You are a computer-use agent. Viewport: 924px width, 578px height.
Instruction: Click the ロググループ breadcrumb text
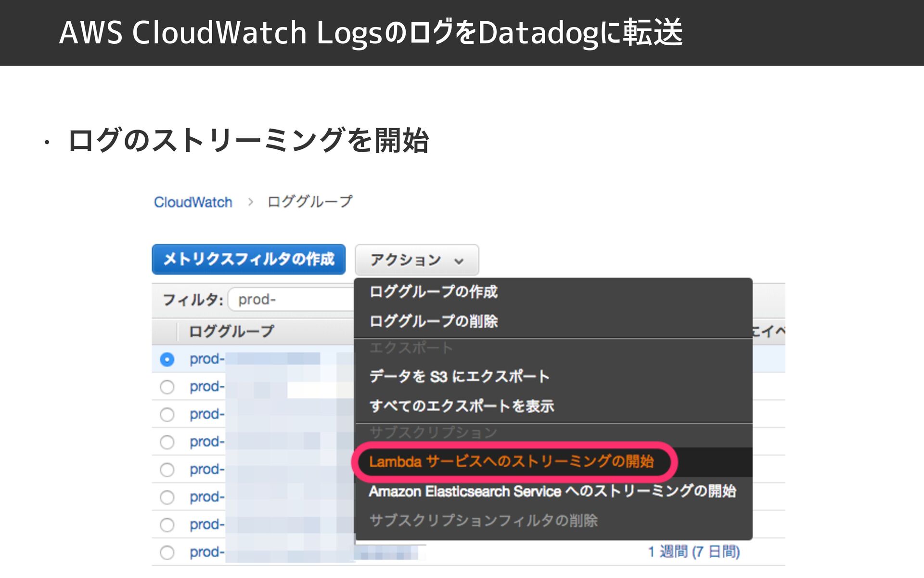(310, 202)
